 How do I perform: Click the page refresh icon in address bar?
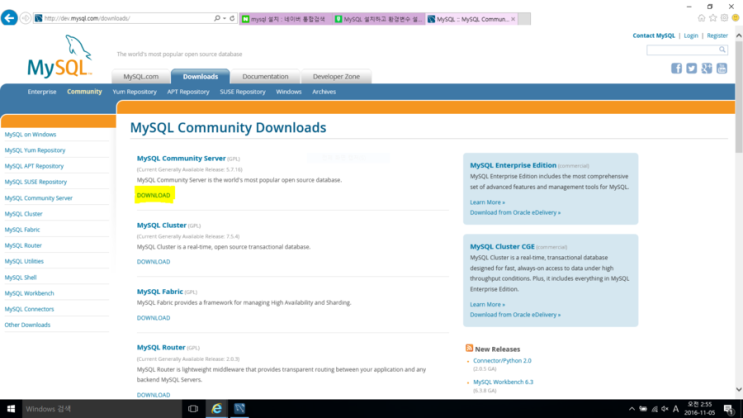[232, 18]
